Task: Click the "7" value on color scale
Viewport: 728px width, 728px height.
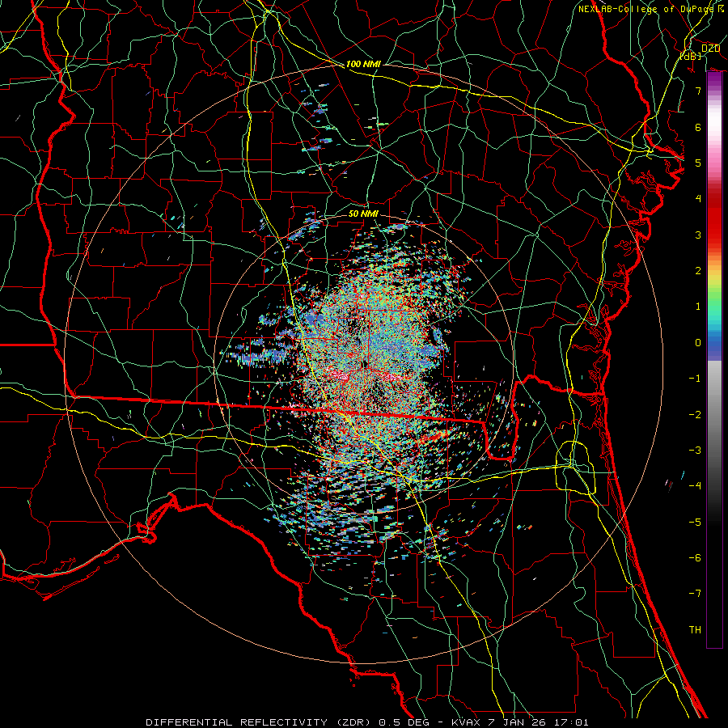Action: click(698, 91)
